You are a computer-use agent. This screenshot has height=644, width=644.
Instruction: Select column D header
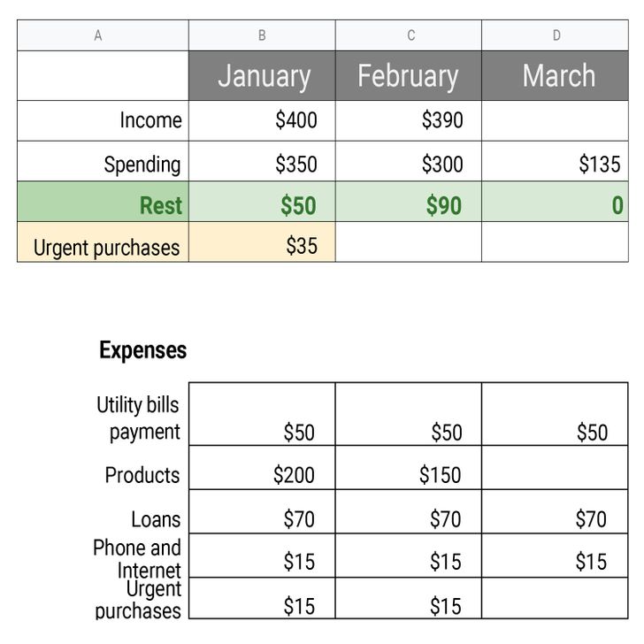(555, 35)
